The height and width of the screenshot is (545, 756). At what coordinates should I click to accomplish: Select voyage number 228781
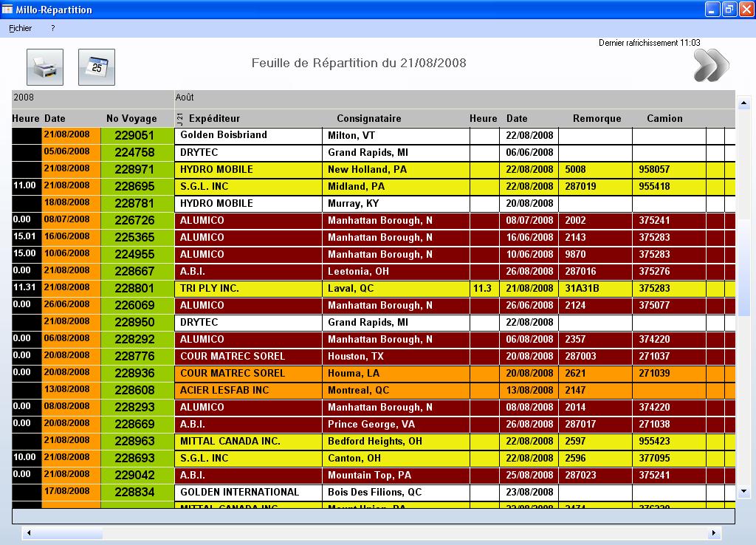(x=137, y=203)
